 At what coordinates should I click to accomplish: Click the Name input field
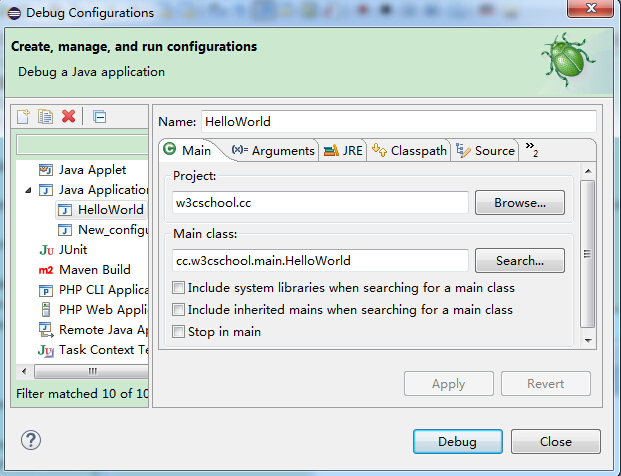(x=398, y=121)
